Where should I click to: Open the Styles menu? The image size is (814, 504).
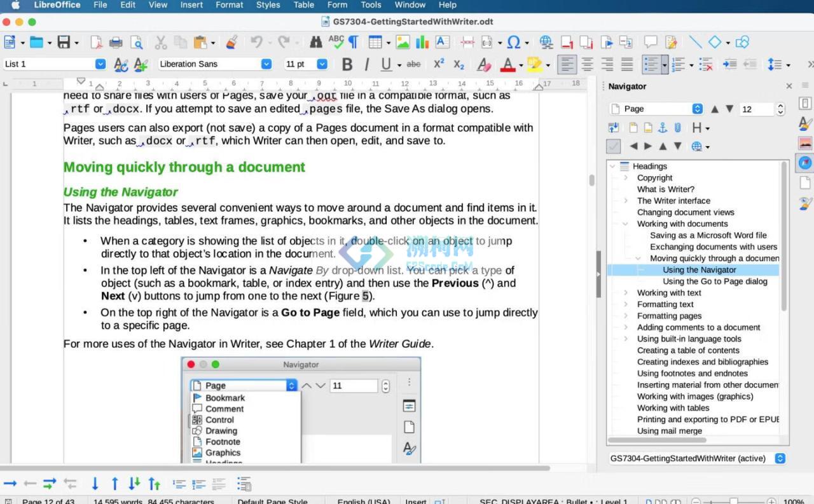click(x=268, y=5)
